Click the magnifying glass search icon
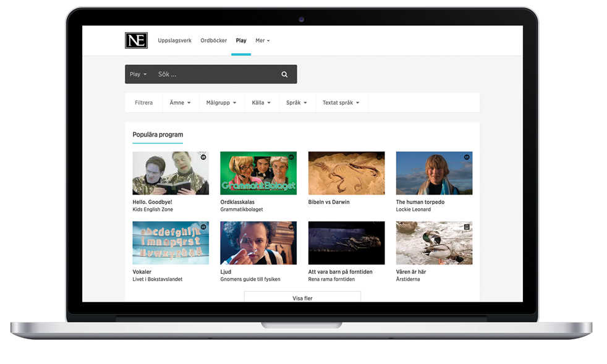The width and height of the screenshot is (607, 364). click(284, 75)
